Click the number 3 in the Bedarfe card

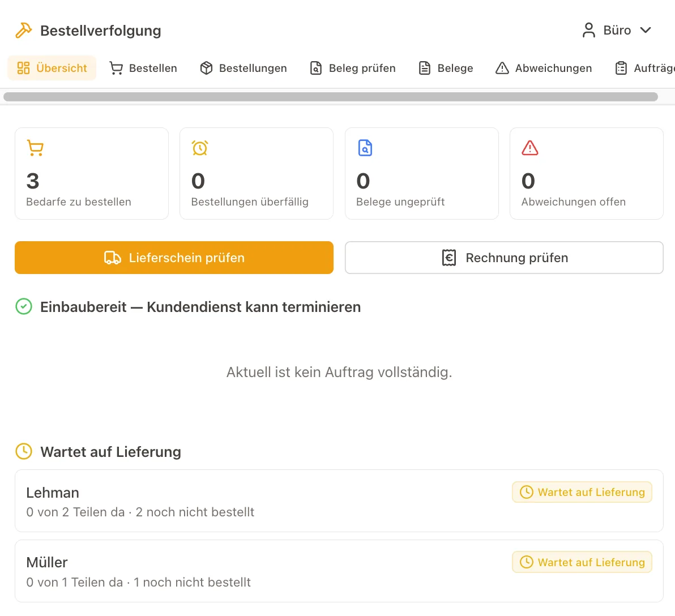point(33,181)
